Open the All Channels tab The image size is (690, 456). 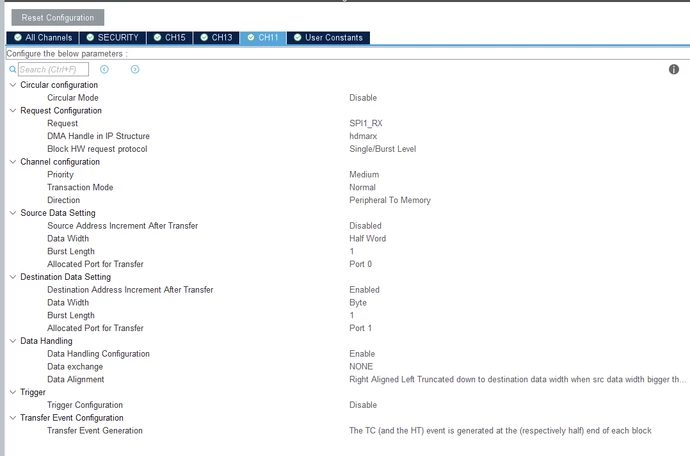tap(43, 37)
